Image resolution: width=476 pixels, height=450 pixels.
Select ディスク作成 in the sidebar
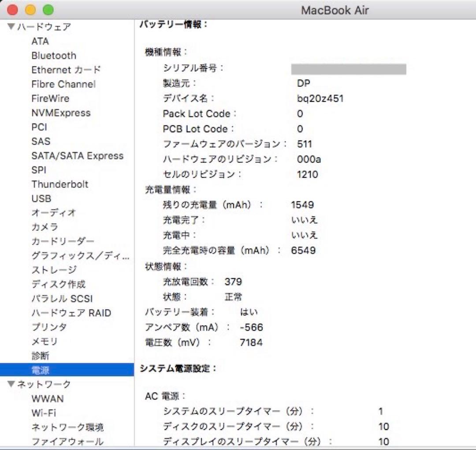58,284
